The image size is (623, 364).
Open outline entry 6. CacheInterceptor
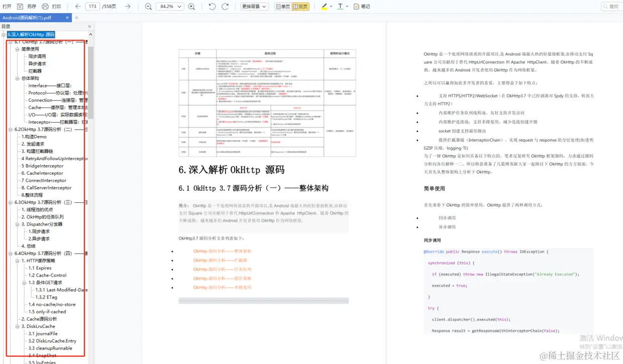click(x=42, y=173)
